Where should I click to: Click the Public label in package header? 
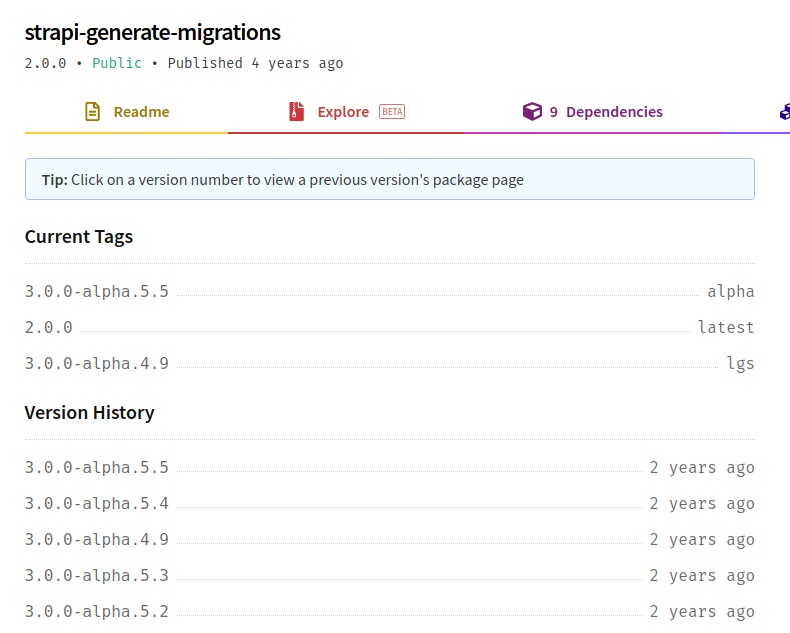tap(117, 63)
